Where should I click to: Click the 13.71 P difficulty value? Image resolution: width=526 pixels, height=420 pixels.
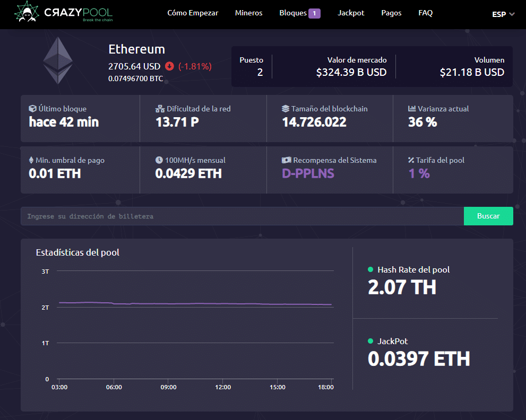177,122
